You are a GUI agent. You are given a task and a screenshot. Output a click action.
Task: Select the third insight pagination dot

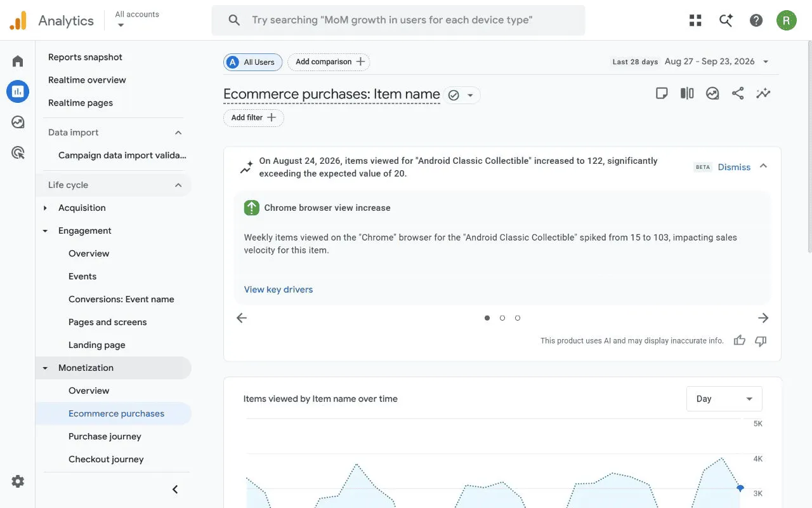(518, 318)
